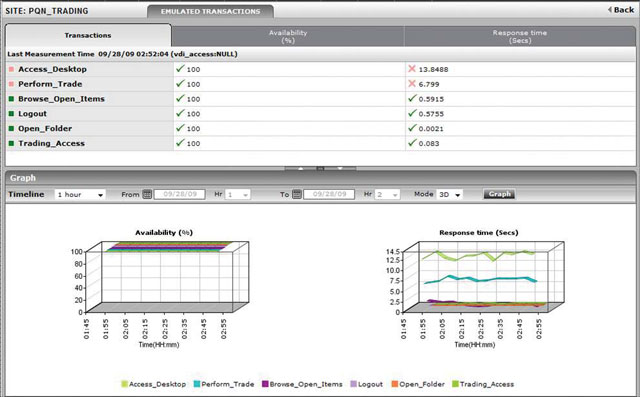Select the Emulated Transactions tab
The image size is (640, 397).
[x=210, y=11]
